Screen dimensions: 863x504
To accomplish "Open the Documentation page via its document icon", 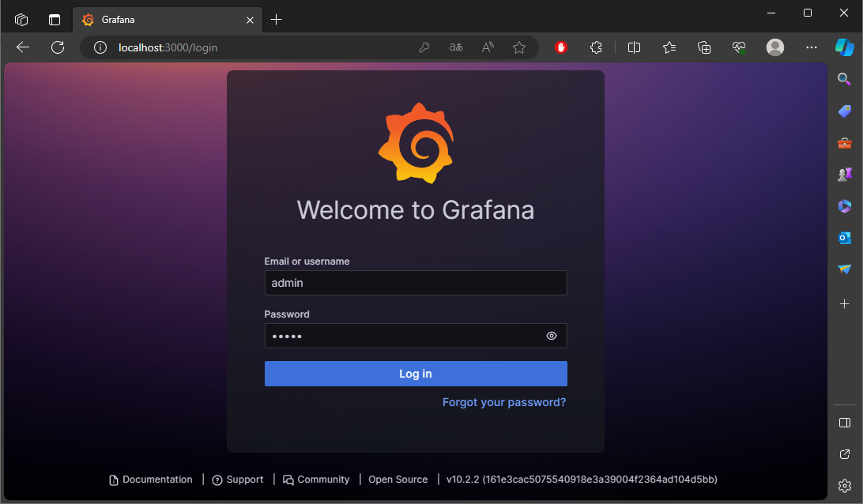I will click(111, 480).
